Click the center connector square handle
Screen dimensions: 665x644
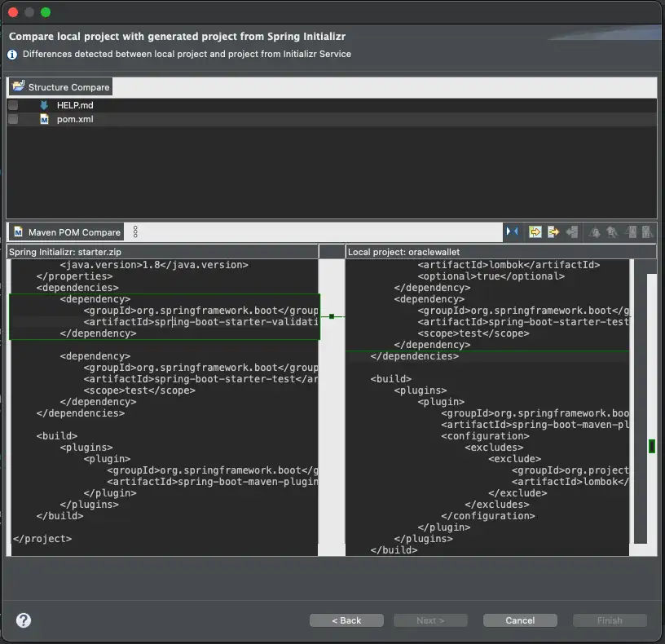(x=332, y=316)
